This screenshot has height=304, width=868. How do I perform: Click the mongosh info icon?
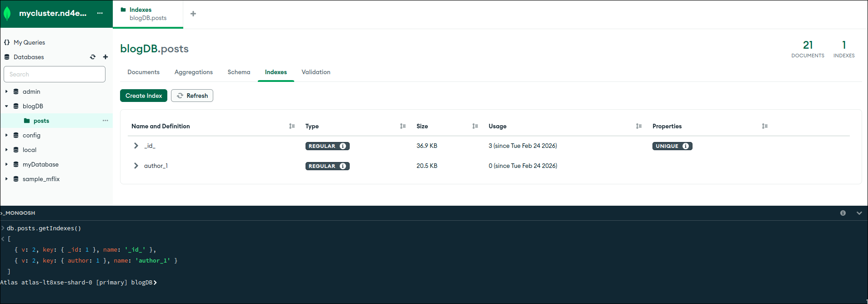[x=843, y=213]
